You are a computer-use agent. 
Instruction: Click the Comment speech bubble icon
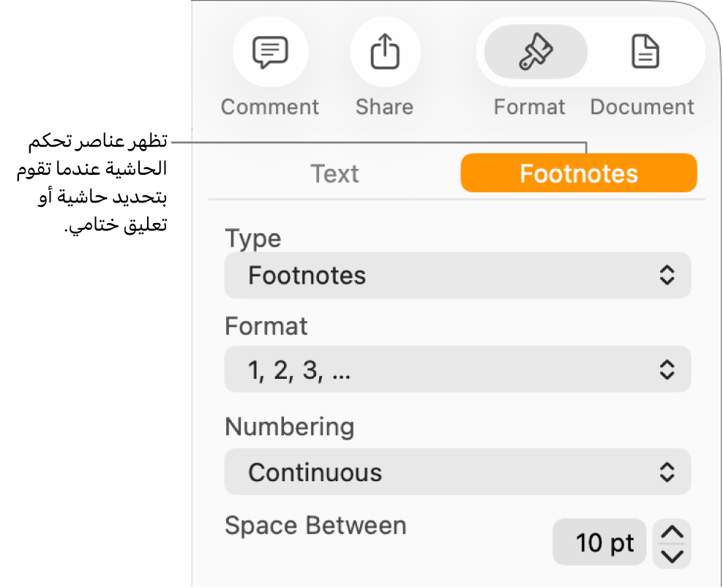tap(270, 53)
